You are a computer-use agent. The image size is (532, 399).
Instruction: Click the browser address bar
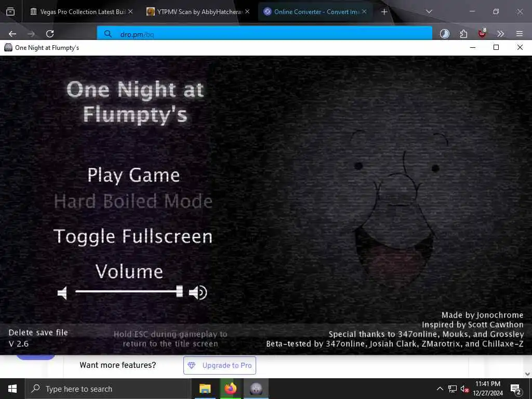click(x=264, y=34)
